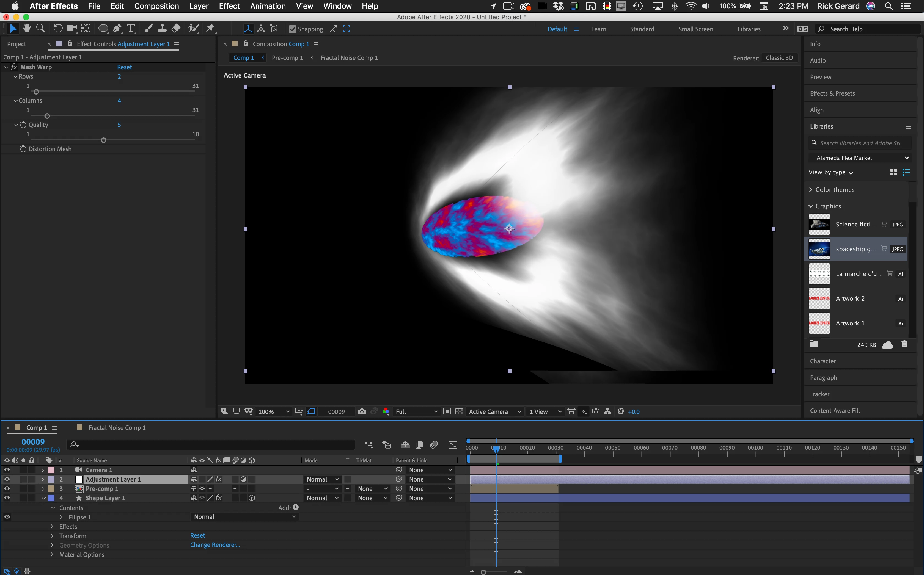Image resolution: width=924 pixels, height=575 pixels.
Task: Select the Zoom tool in toolbar
Action: coord(40,29)
